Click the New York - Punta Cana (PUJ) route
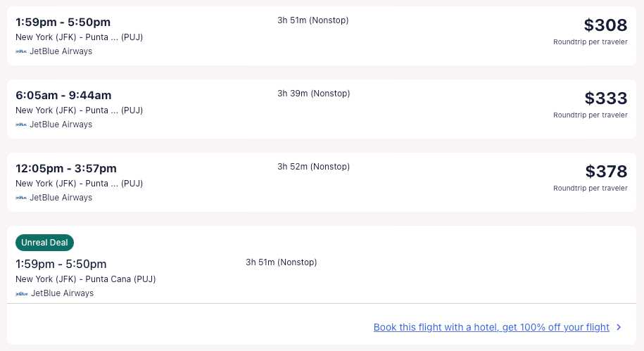This screenshot has height=351, width=644. coord(86,279)
